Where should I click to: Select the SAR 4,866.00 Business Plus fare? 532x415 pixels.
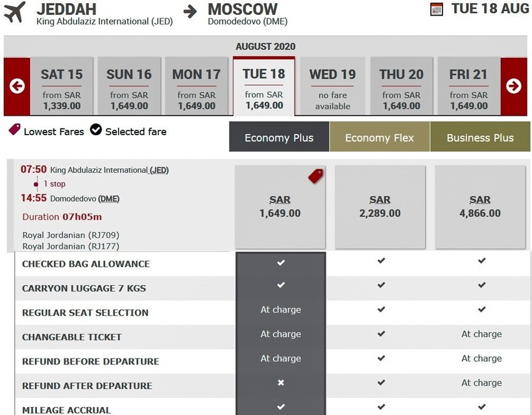tap(480, 207)
